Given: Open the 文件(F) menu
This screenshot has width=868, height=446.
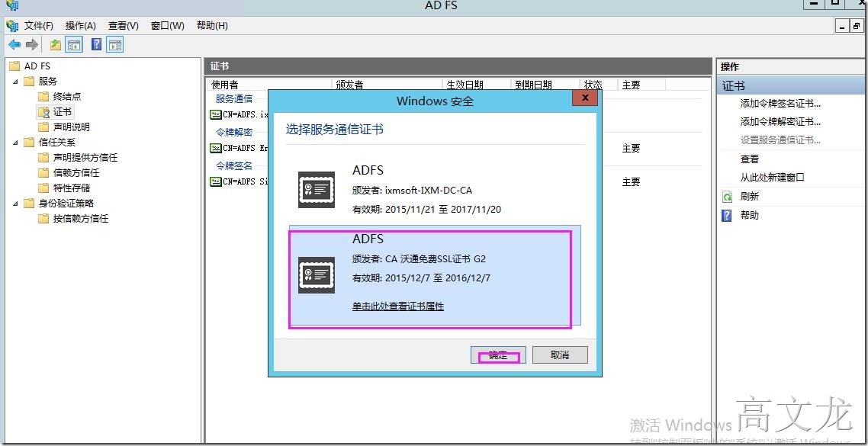Looking at the screenshot, I should coord(39,25).
